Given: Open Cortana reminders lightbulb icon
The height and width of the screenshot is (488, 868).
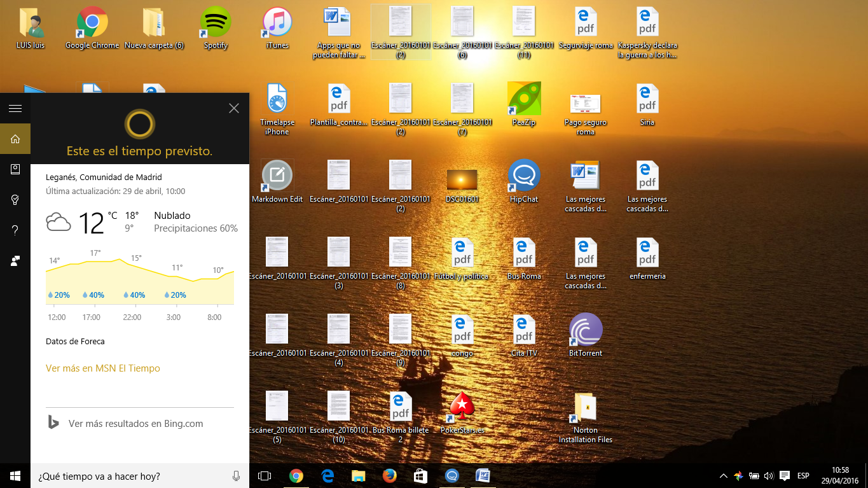Looking at the screenshot, I should click(15, 200).
